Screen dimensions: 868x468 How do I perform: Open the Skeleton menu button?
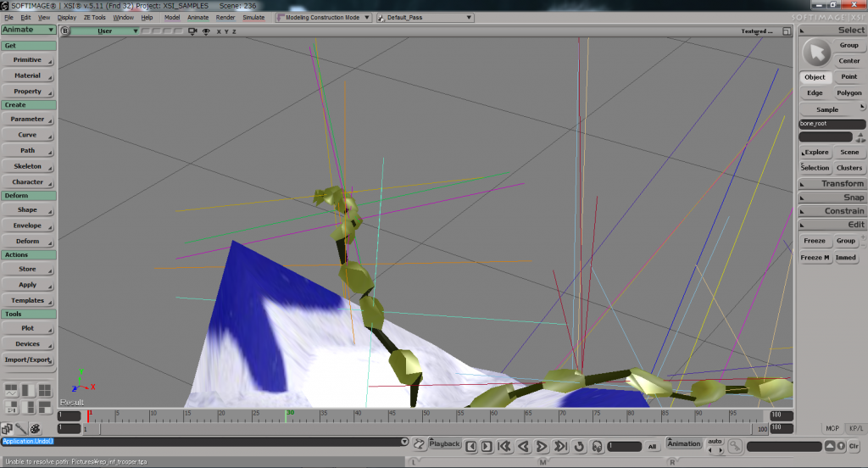coord(28,166)
